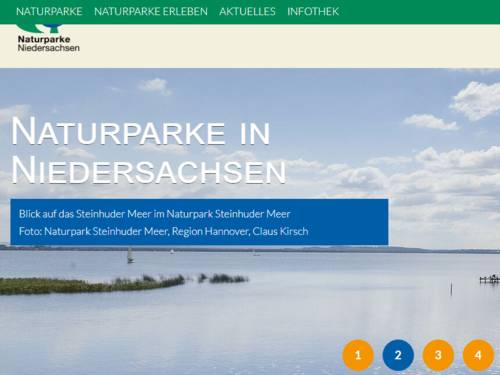
Task: Select the active slide 2 button
Action: 398,355
